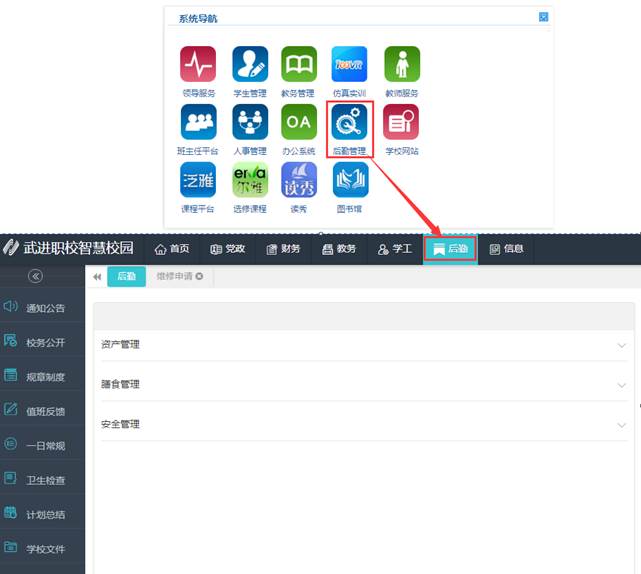Screen dimensions: 641x574
Task: Click the 武进职校智慧校园 logo
Action: pos(68,248)
